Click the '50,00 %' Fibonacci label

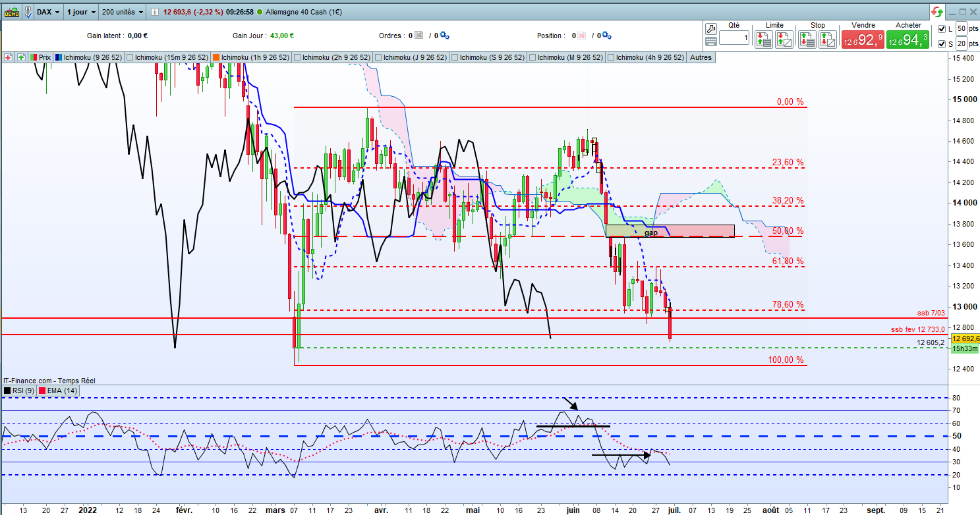pos(788,231)
